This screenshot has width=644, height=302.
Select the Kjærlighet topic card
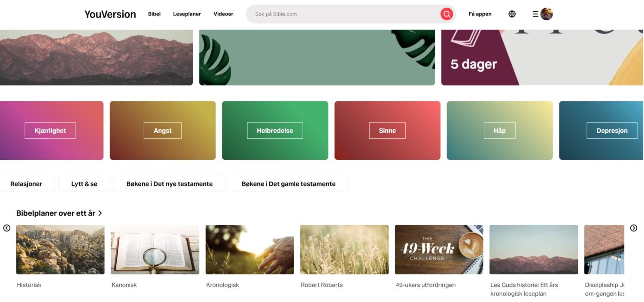click(50, 131)
